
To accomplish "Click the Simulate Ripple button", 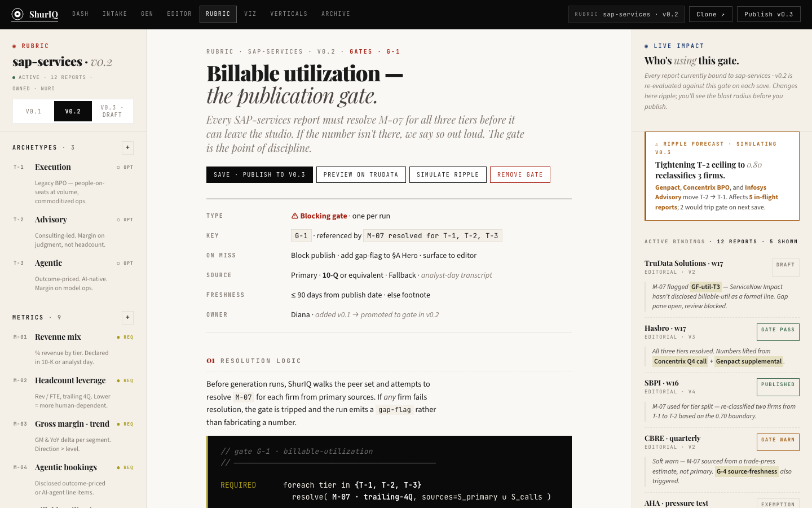I will tap(448, 174).
